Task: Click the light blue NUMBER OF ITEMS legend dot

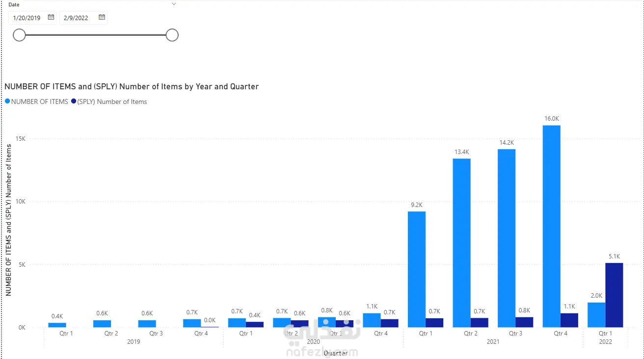Action: click(x=7, y=102)
